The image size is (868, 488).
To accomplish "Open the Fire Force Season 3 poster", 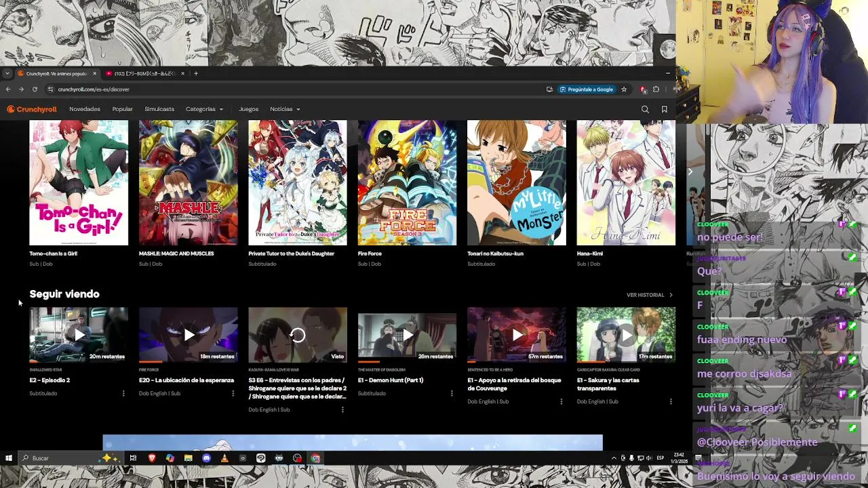I will click(407, 183).
